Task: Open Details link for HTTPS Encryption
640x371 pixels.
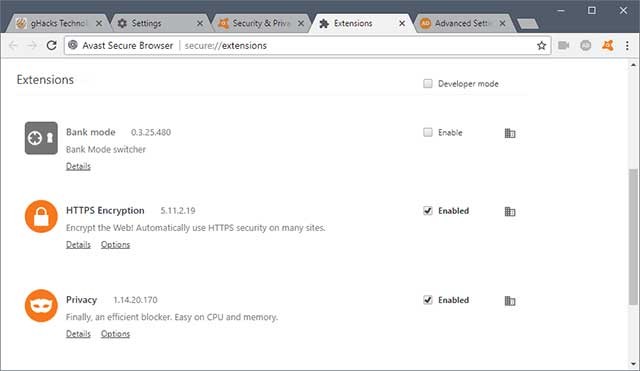Action: 78,244
